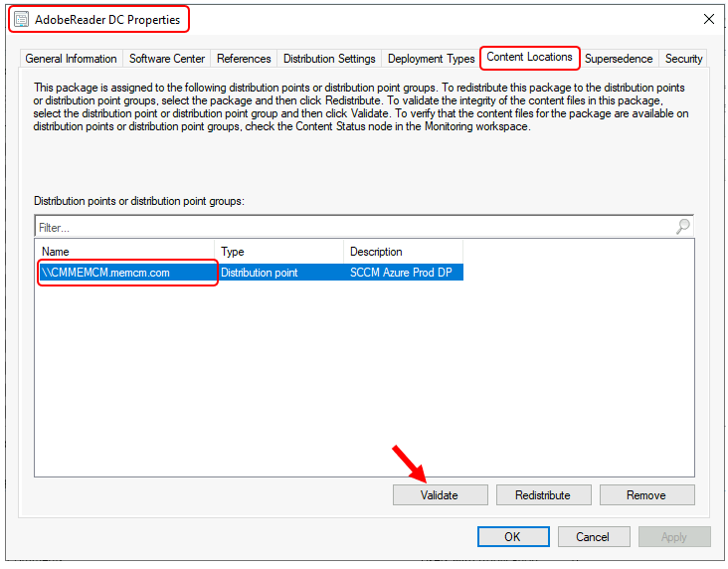Switch to the Software Center tab
The width and height of the screenshot is (728, 569).
point(167,59)
